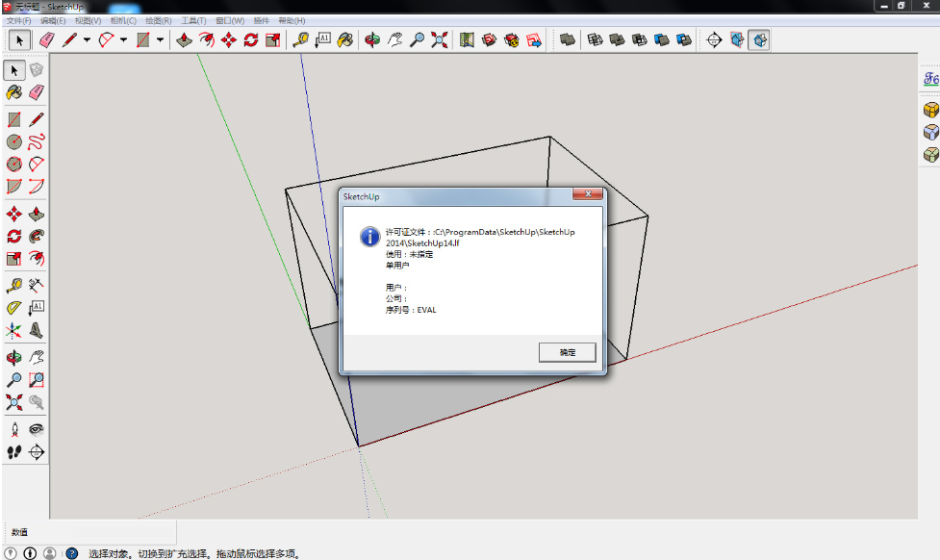Click Make Component in left toolbar
The height and width of the screenshot is (560, 940).
(x=37, y=70)
